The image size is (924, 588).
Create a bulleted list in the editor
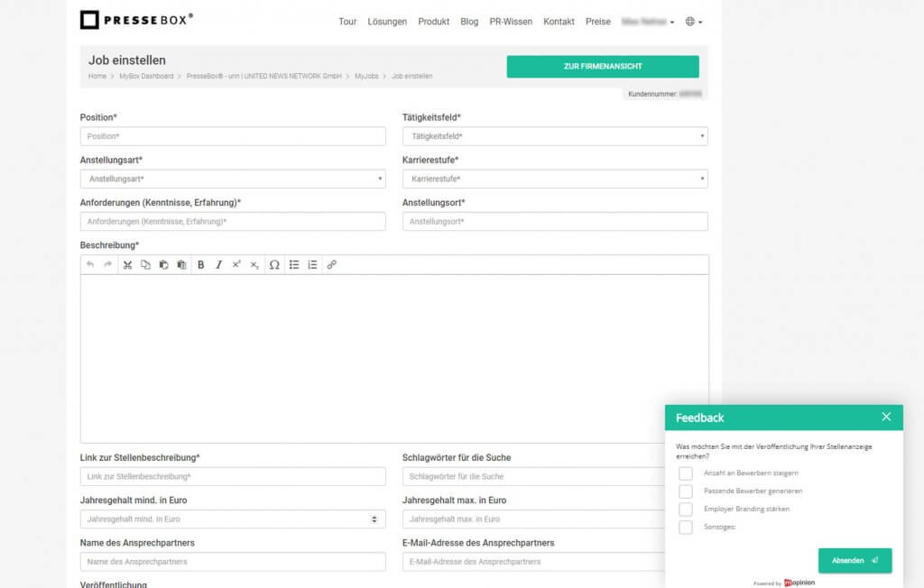(295, 264)
